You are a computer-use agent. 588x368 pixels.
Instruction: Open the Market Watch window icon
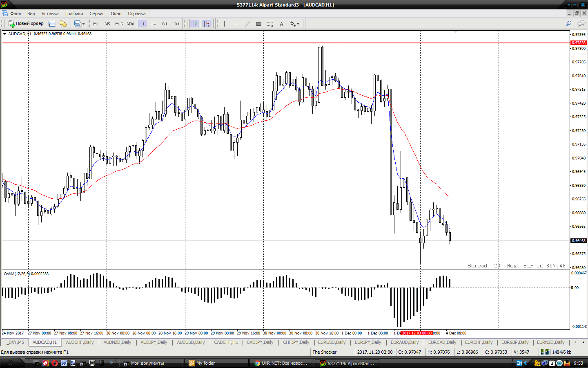coord(52,24)
